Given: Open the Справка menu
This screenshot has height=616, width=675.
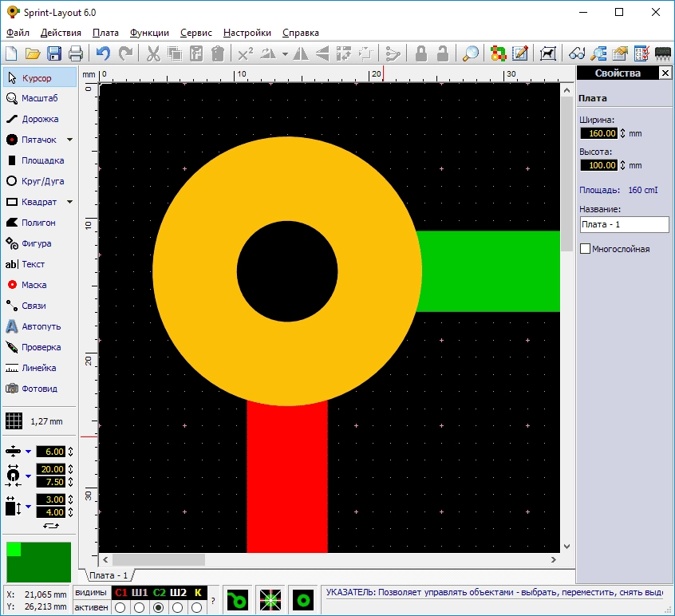Looking at the screenshot, I should pos(301,33).
